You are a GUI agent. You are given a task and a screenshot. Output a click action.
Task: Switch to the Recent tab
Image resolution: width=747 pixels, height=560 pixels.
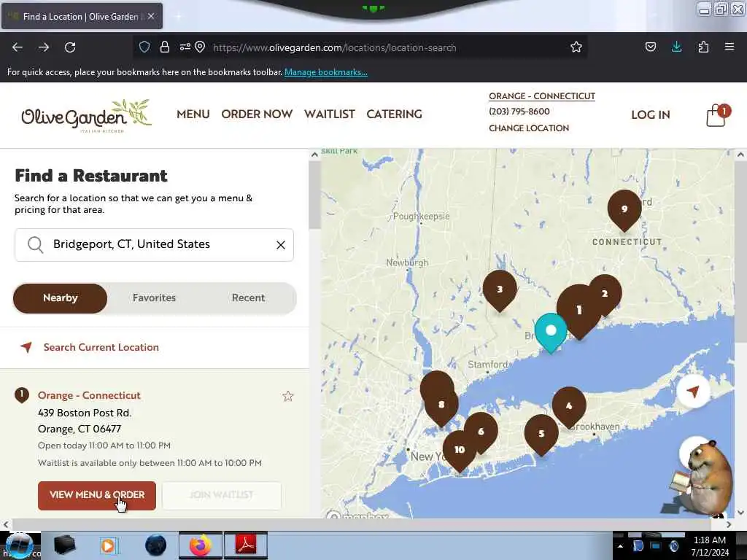pos(248,298)
